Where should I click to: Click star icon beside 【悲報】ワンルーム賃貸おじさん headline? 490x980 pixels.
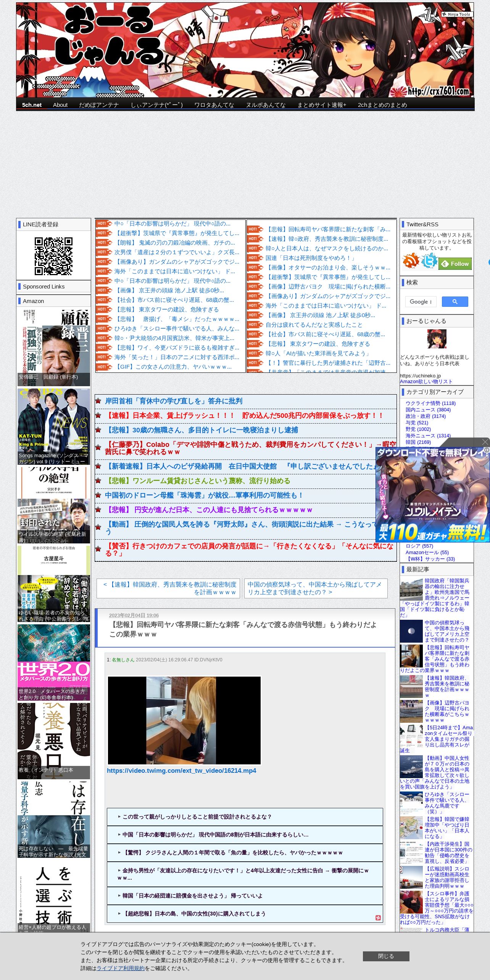pos(98,481)
